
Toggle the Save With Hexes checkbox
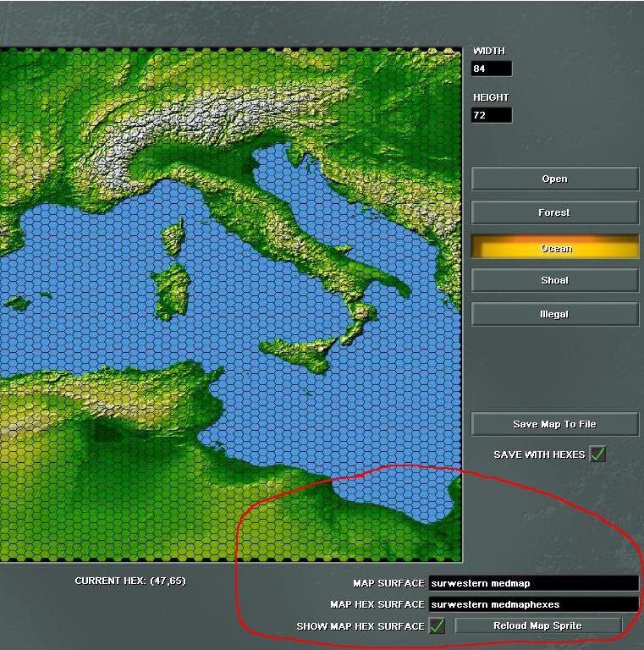(597, 454)
